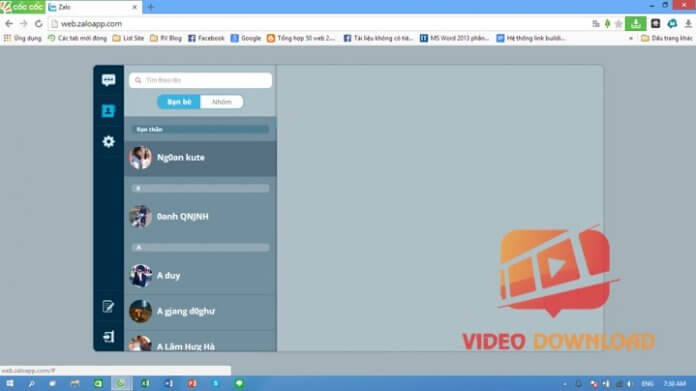
Task: Click the address bar showing web.zaloapp.com
Action: pyautogui.click(x=320, y=24)
